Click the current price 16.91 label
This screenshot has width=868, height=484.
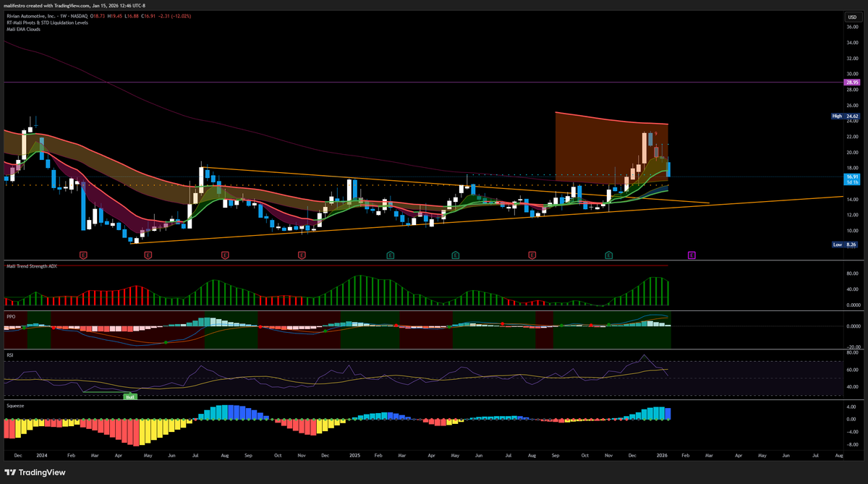click(851, 177)
